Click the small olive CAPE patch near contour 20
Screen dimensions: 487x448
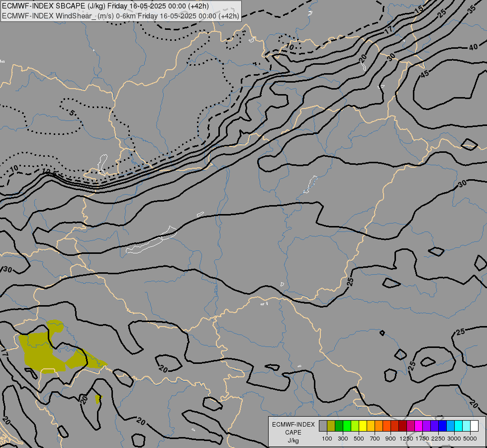98,399
